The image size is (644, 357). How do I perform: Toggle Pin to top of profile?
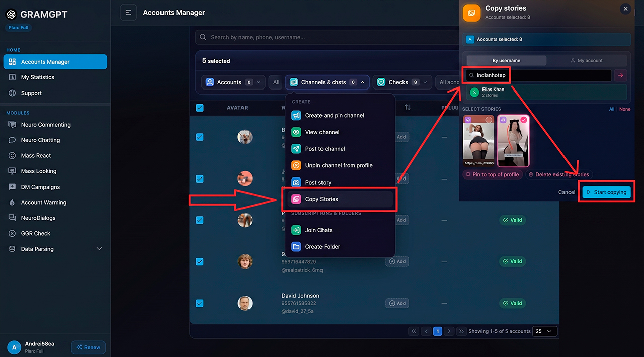coord(493,175)
